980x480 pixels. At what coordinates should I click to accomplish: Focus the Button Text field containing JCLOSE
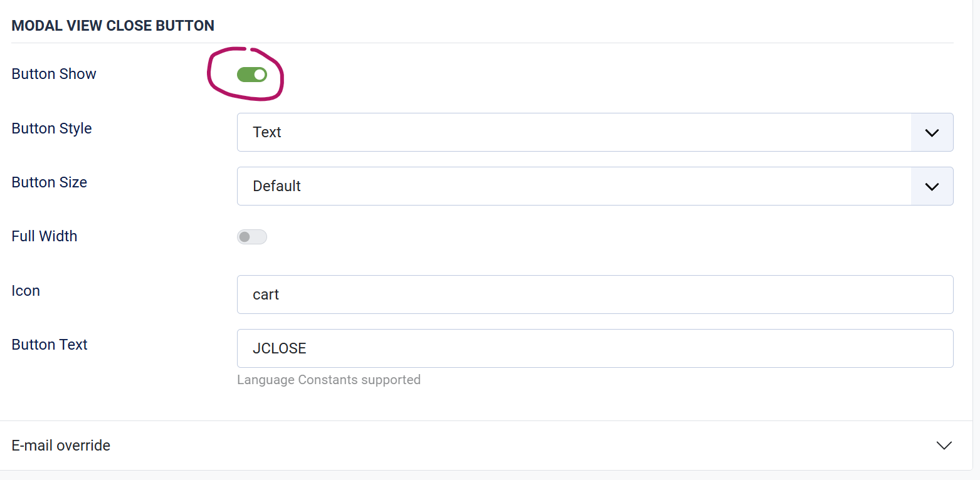point(594,348)
